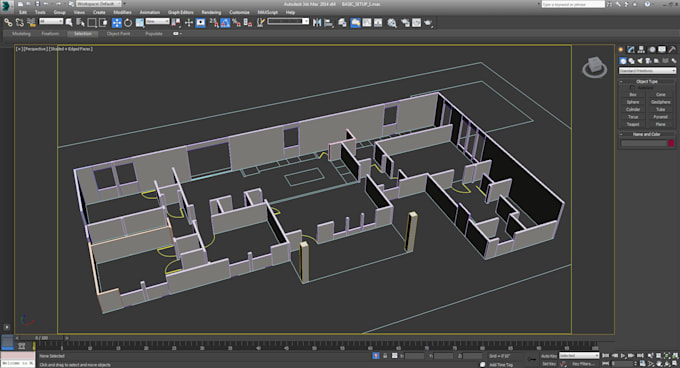Open the Modifiers menu
The width and height of the screenshot is (680, 368).
pos(122,12)
